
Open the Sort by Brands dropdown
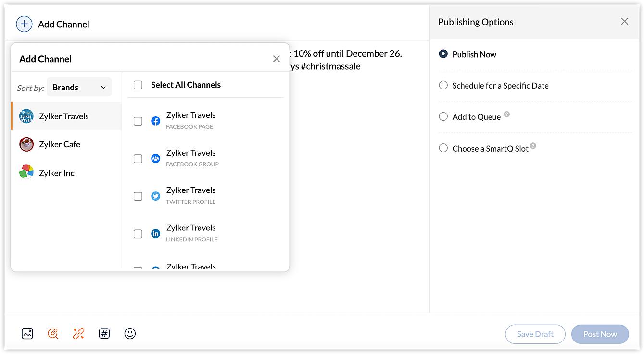(x=79, y=87)
